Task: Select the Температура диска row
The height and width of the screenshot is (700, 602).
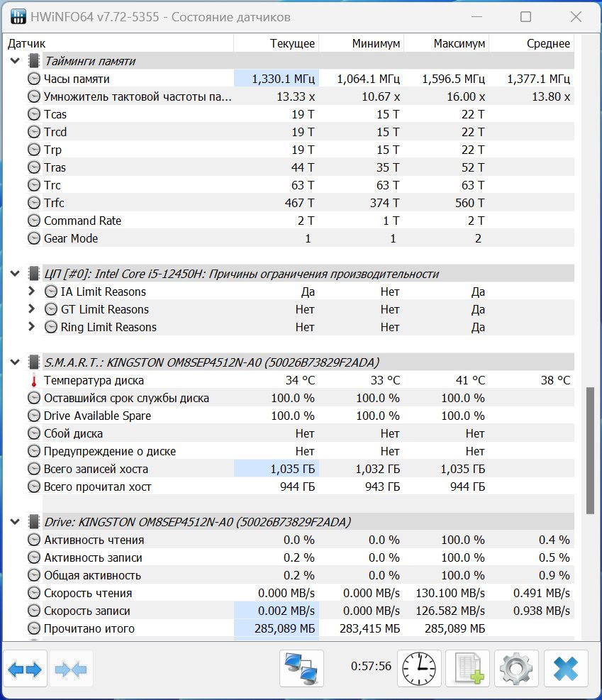Action: point(300,380)
